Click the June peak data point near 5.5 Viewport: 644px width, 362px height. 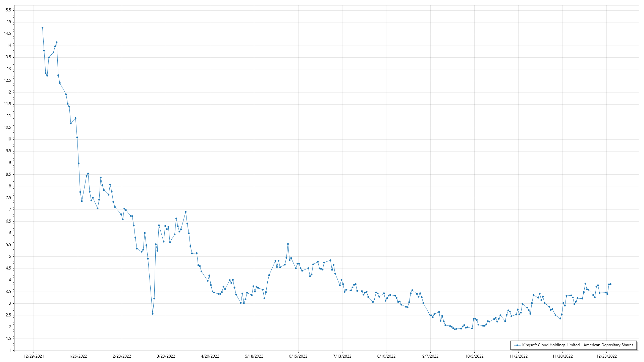coord(288,244)
